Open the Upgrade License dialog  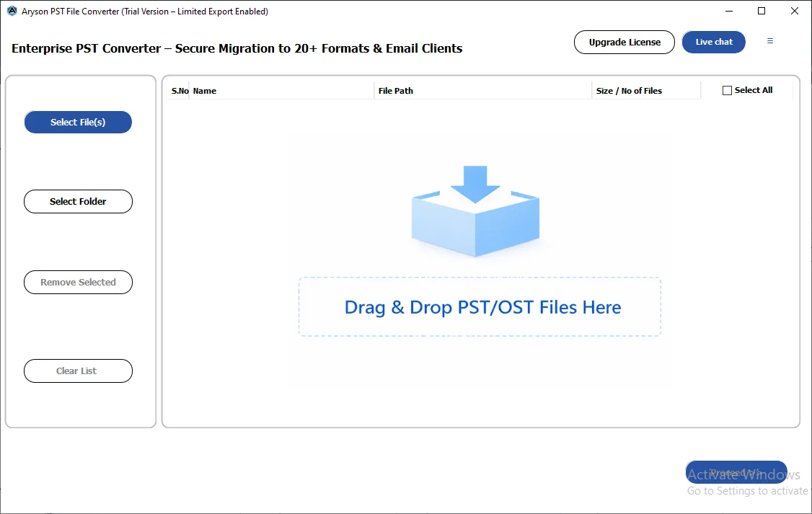pos(624,42)
